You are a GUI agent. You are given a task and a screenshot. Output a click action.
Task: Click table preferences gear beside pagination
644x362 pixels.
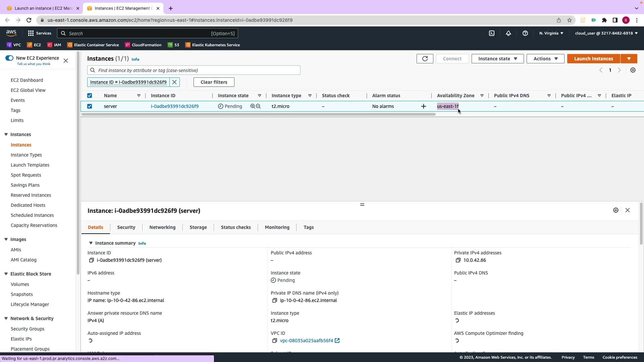coord(633,70)
